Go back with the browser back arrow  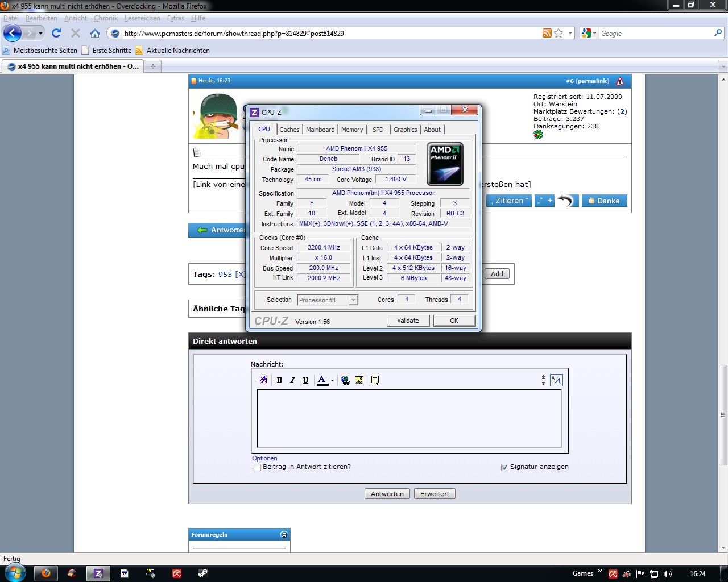13,33
